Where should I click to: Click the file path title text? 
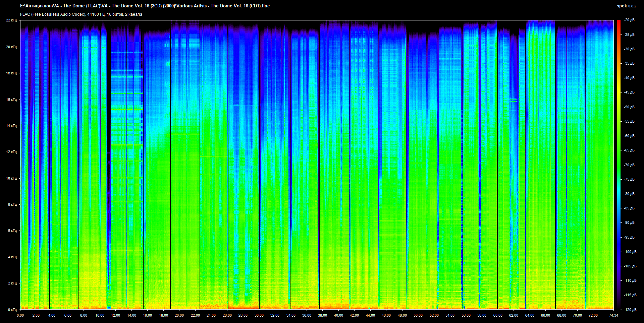(x=145, y=6)
